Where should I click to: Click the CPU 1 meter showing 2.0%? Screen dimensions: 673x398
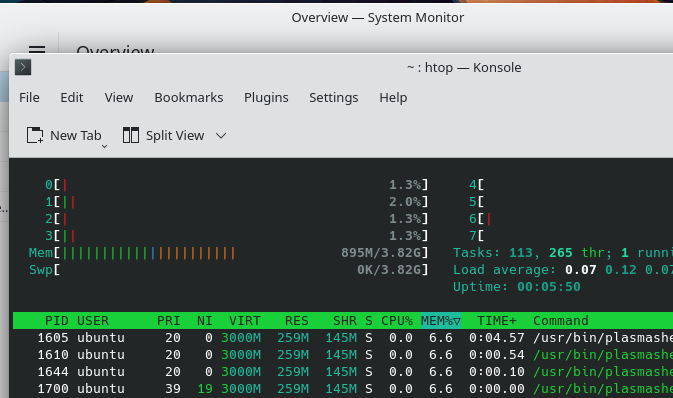pyautogui.click(x=236, y=202)
